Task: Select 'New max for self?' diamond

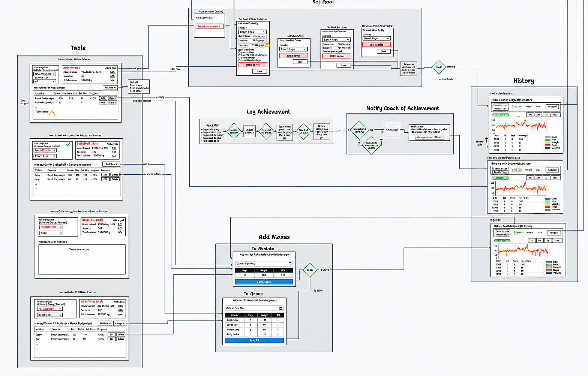Action: (x=234, y=132)
